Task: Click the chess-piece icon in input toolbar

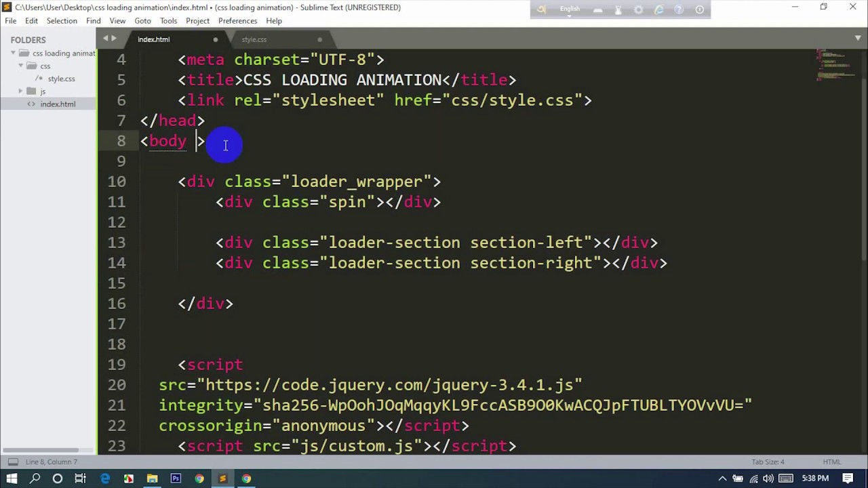Action: (618, 9)
